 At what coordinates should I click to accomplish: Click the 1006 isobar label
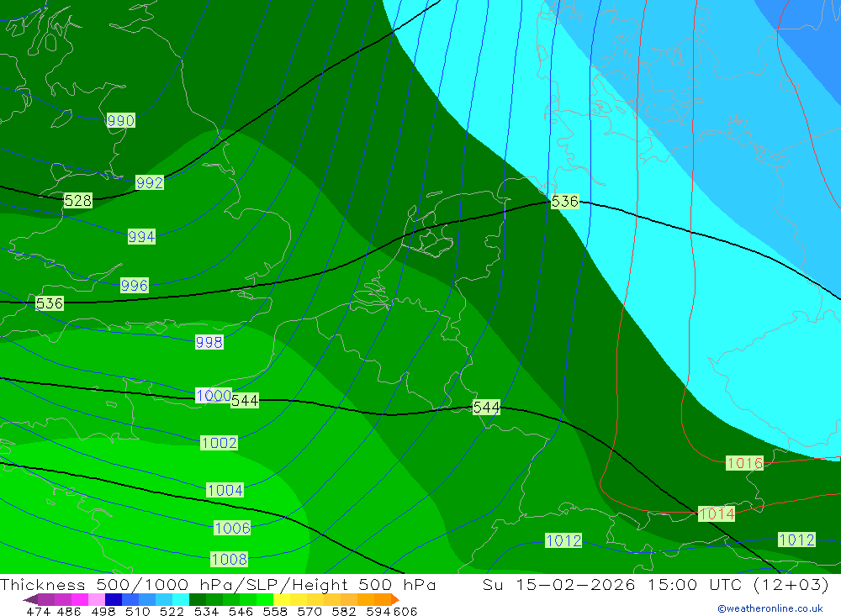(x=232, y=528)
